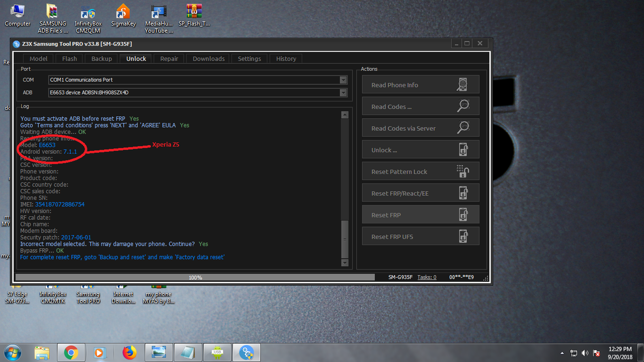Switch to the Android USB taskbar app
644x362 pixels.
point(217,352)
